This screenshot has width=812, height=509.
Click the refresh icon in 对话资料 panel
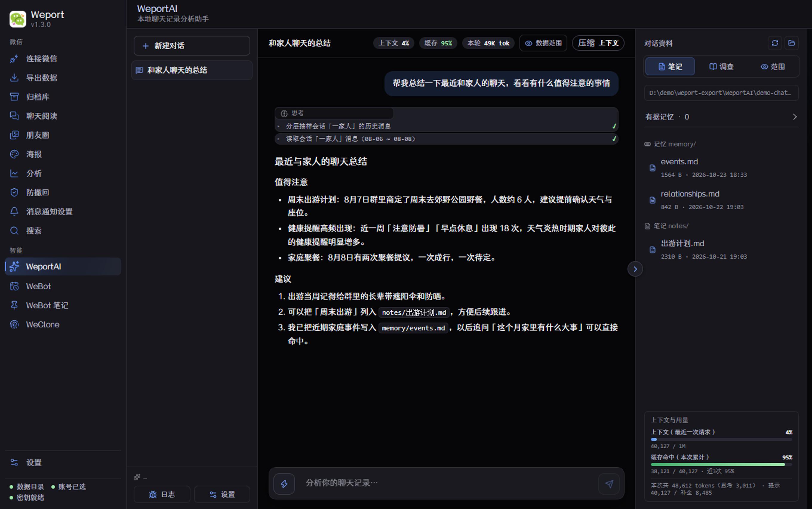coord(775,43)
